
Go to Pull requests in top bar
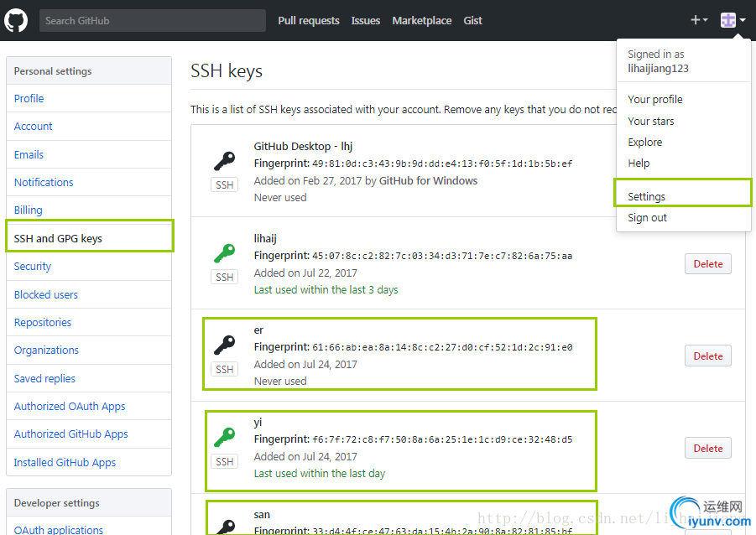[309, 21]
